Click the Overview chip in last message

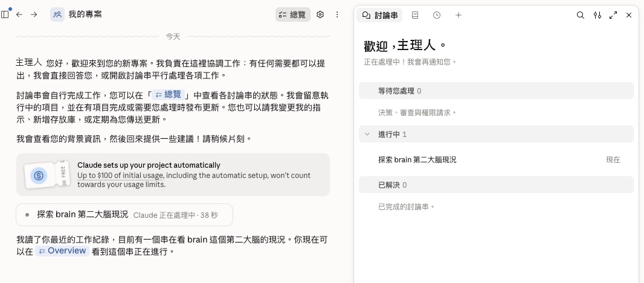[62, 251]
